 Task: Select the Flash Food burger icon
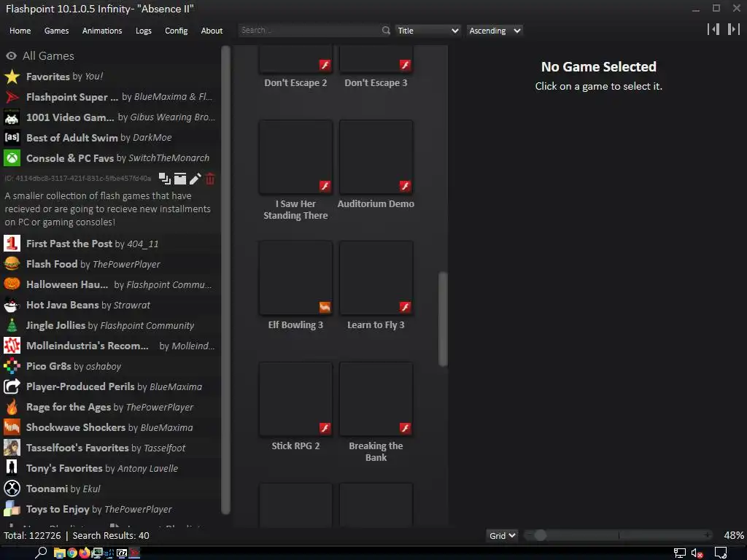12,264
